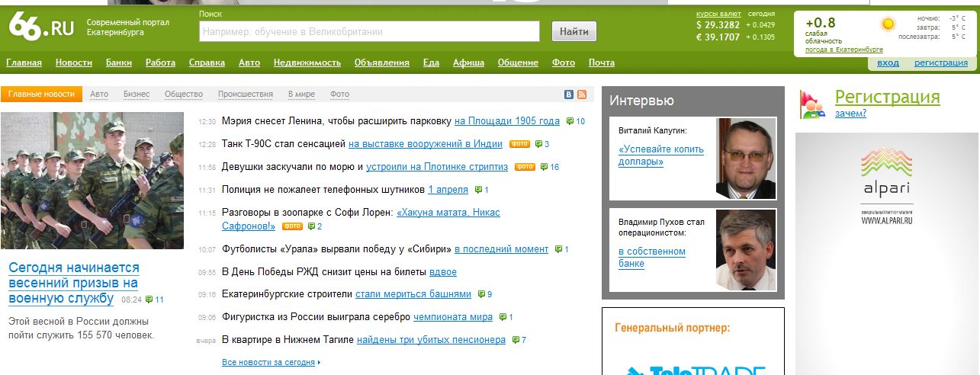Switch to the В мире news tab

pos(301,95)
